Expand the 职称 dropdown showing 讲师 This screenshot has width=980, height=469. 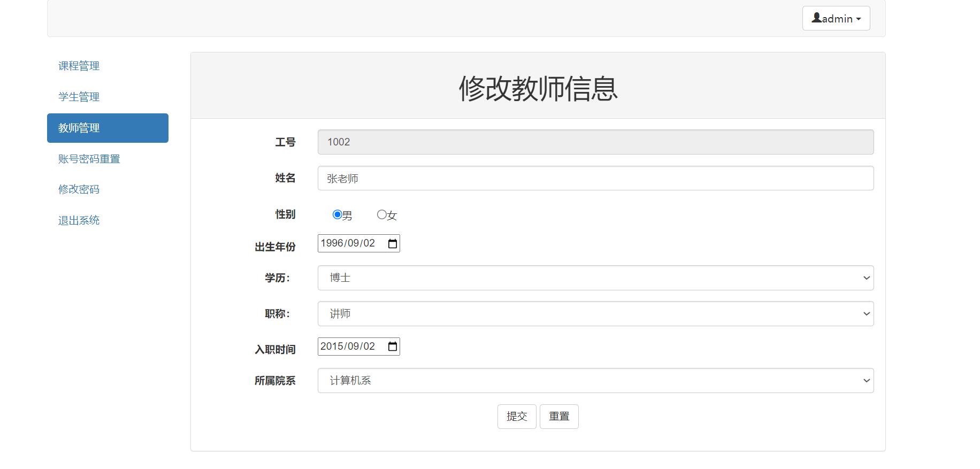point(595,314)
